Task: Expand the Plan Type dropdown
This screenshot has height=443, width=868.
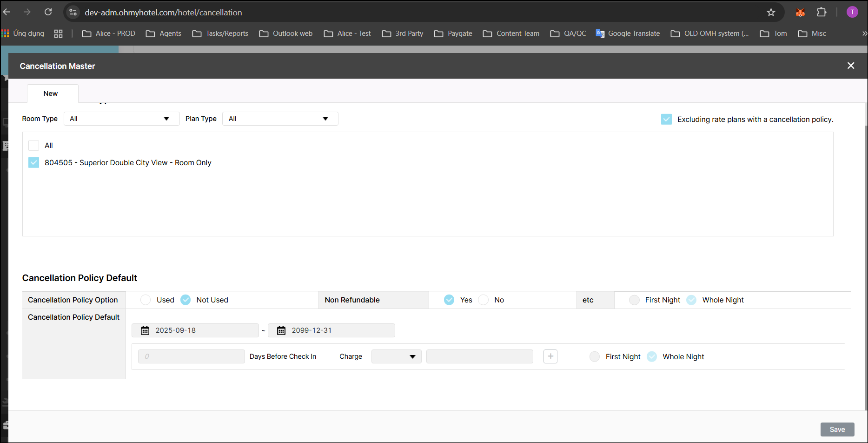Action: tap(280, 119)
